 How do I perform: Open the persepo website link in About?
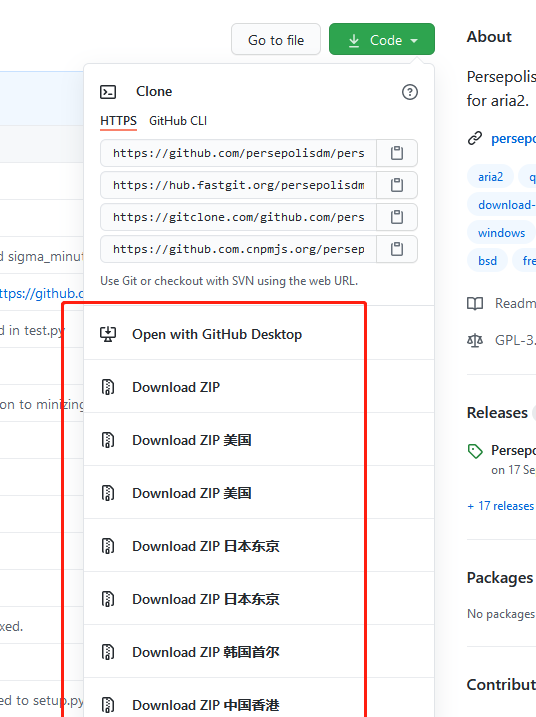pyautogui.click(x=513, y=138)
